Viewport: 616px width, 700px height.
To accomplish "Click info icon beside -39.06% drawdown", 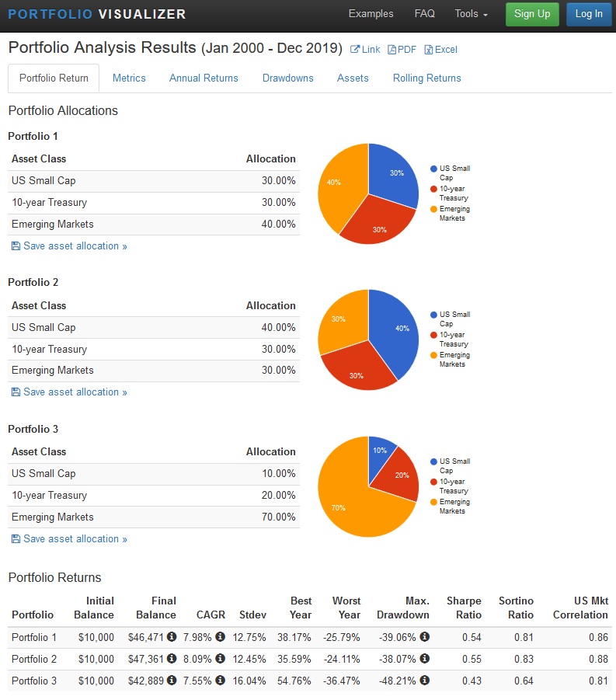I will [x=425, y=636].
